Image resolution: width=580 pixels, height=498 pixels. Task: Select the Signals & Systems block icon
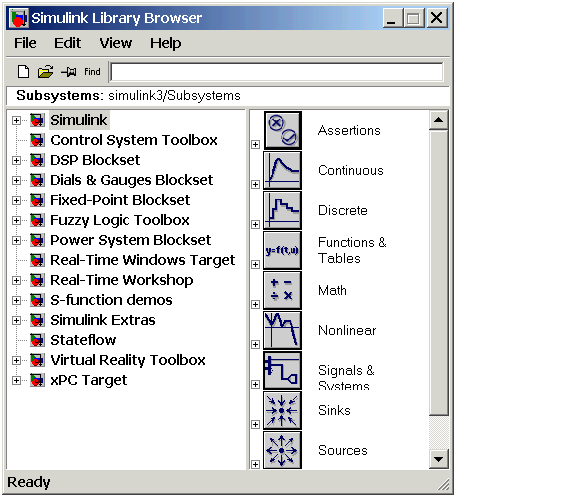(x=283, y=370)
